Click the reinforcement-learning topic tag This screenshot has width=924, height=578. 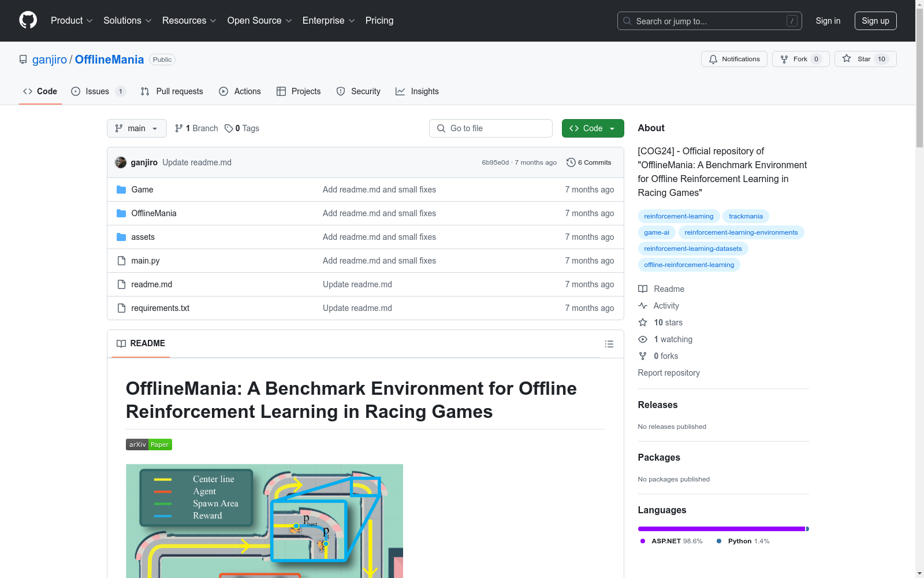(x=679, y=216)
